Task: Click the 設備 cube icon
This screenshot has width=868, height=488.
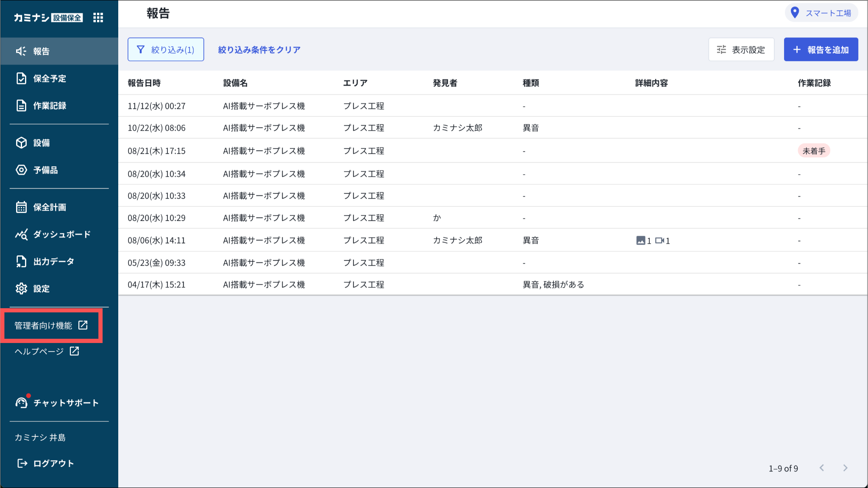Action: point(21,143)
